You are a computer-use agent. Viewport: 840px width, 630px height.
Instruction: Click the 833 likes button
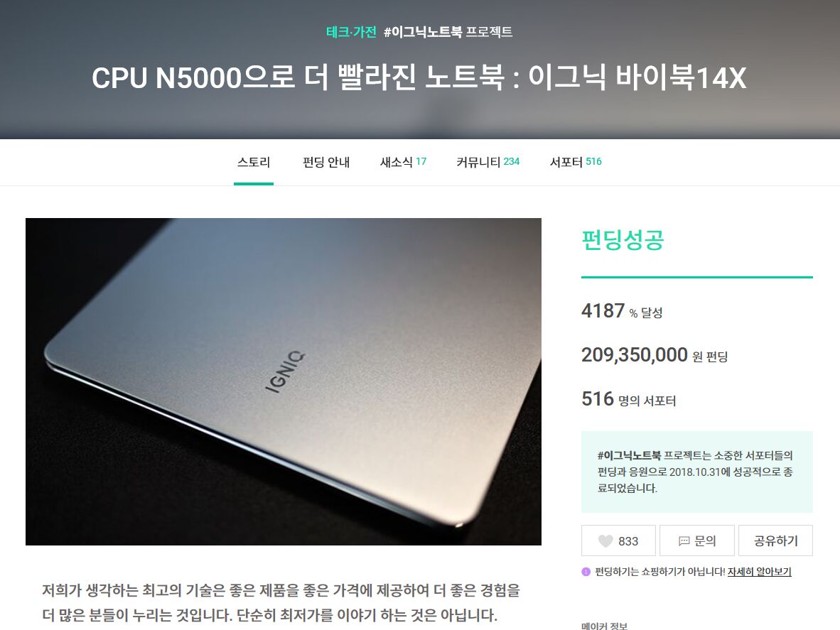618,541
